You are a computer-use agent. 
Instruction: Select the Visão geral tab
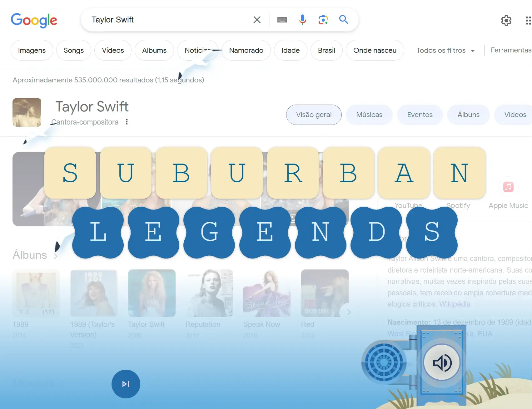tap(314, 115)
